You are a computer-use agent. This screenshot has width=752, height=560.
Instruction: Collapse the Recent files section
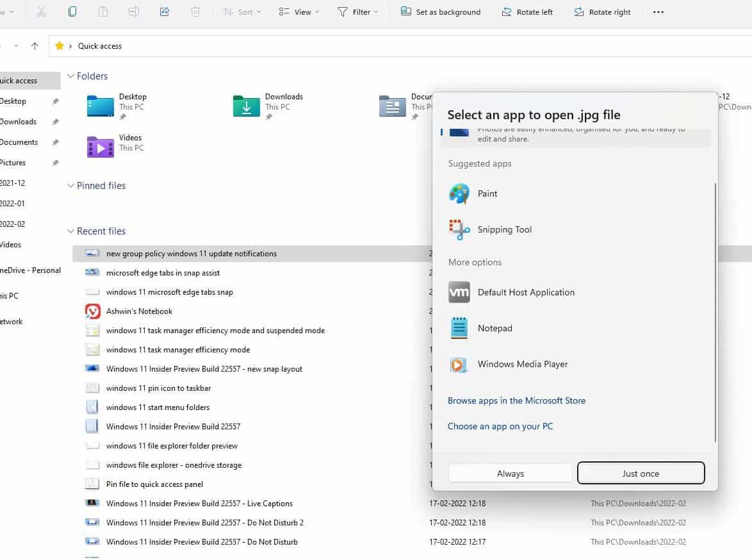point(70,231)
